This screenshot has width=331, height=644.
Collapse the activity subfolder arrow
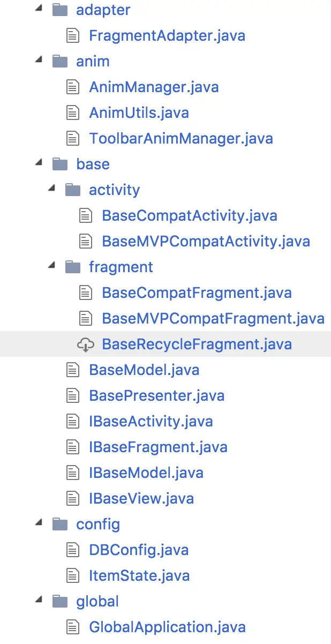(51, 190)
